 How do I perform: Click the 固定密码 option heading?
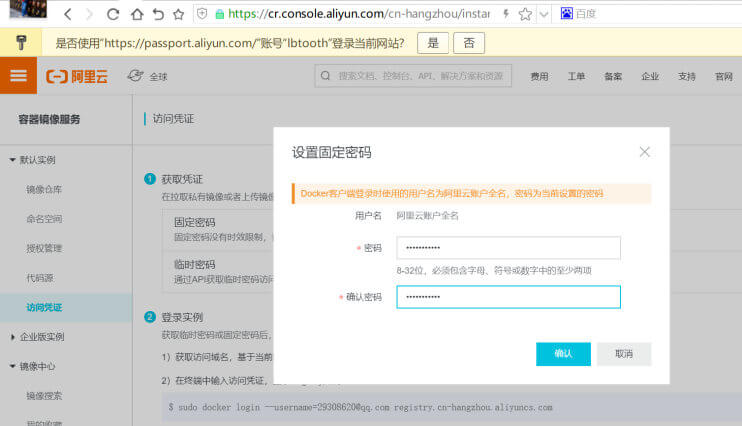pyautogui.click(x=194, y=222)
